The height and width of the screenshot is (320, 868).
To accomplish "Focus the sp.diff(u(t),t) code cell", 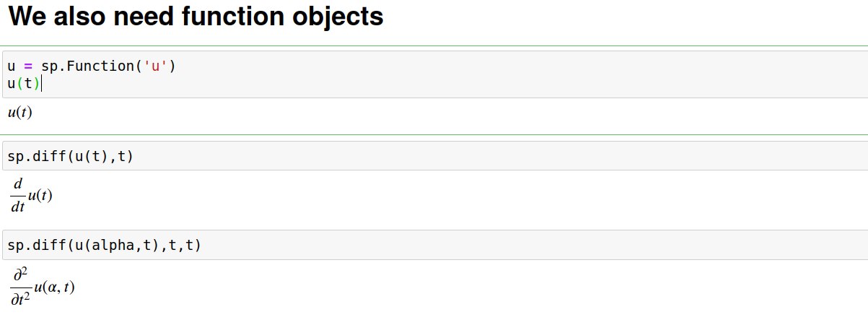I will [x=435, y=156].
